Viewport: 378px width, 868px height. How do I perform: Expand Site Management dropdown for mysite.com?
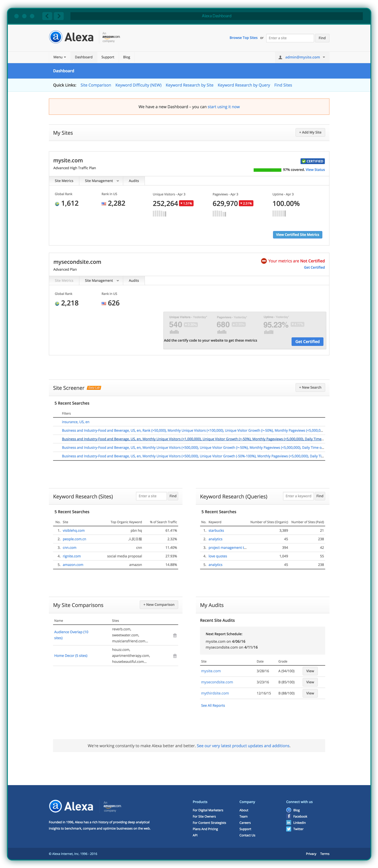pos(102,181)
